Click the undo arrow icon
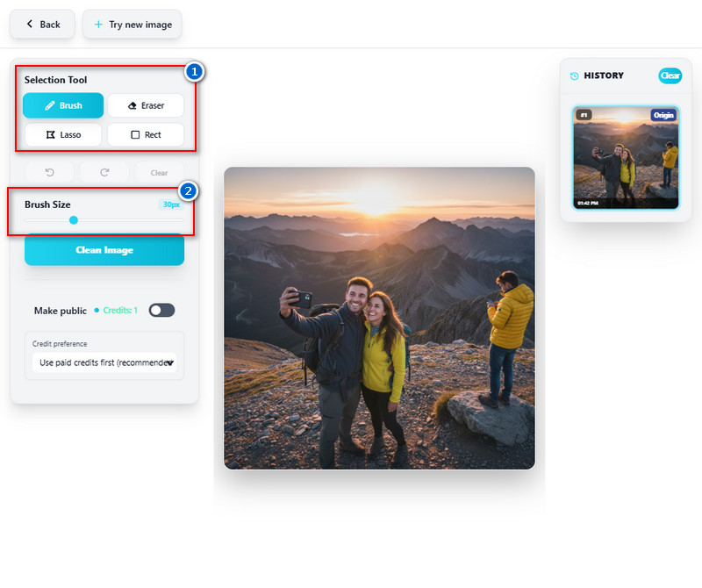Screen dimensions: 702x588 pyautogui.click(x=50, y=172)
